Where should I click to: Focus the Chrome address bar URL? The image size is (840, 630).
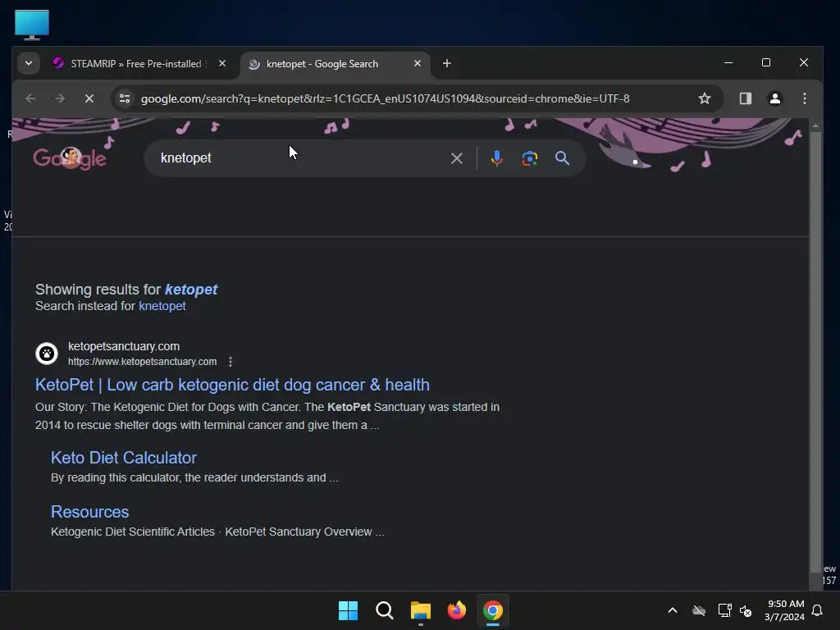(x=386, y=98)
